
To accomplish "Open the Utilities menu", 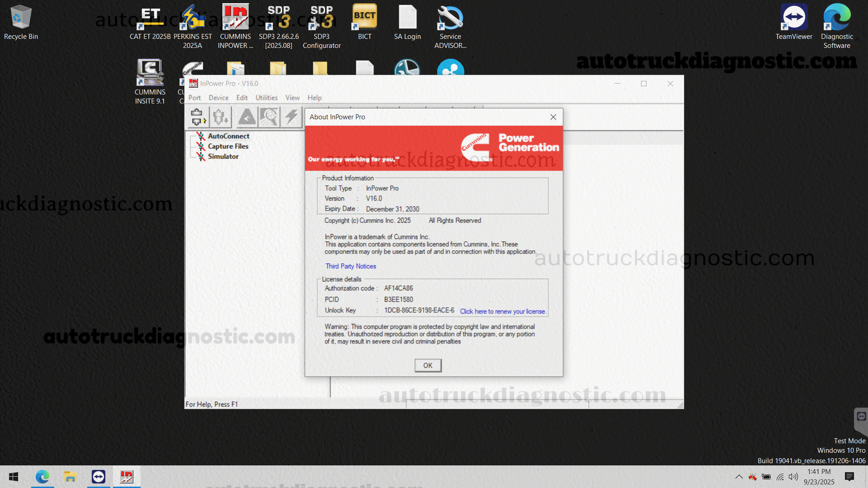I will pos(266,98).
